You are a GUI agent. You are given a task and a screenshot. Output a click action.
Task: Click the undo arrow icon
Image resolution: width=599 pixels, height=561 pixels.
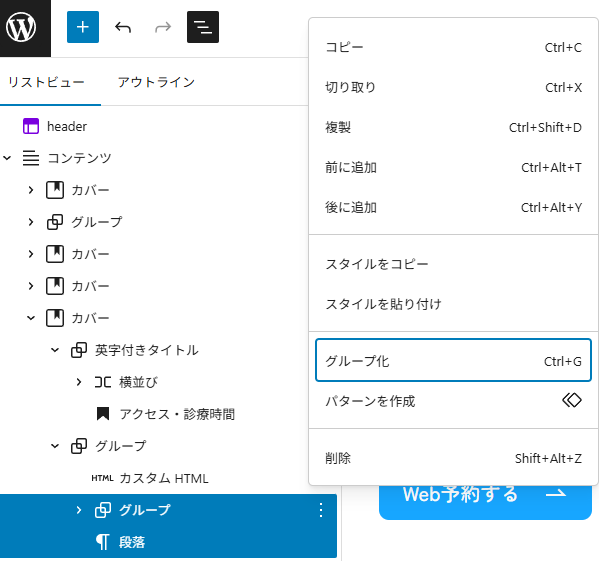coord(123,27)
